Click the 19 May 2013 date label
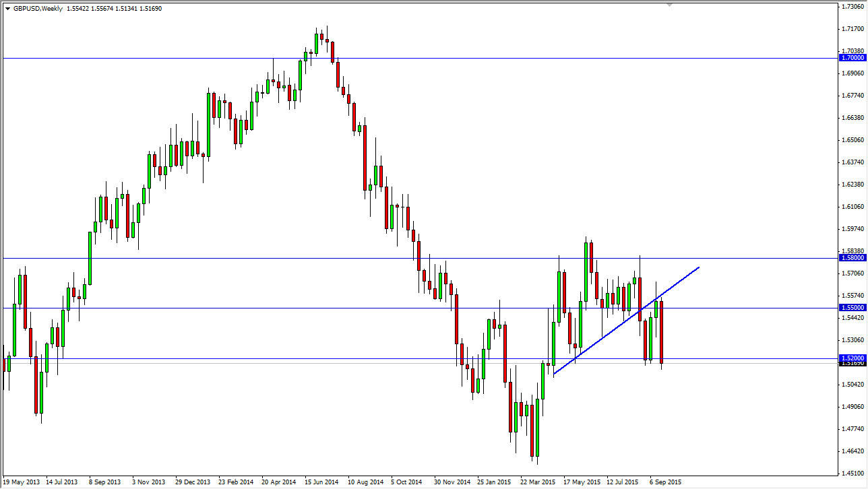 (21, 482)
